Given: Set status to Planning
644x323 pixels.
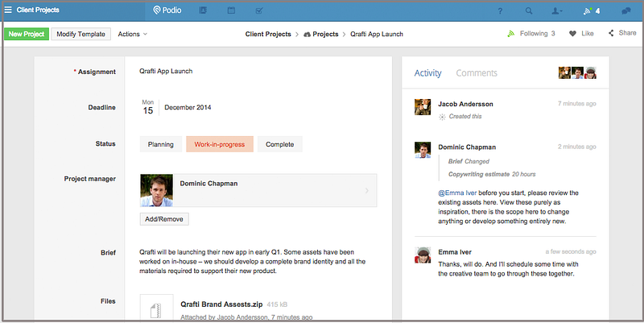Looking at the screenshot, I should click(160, 144).
